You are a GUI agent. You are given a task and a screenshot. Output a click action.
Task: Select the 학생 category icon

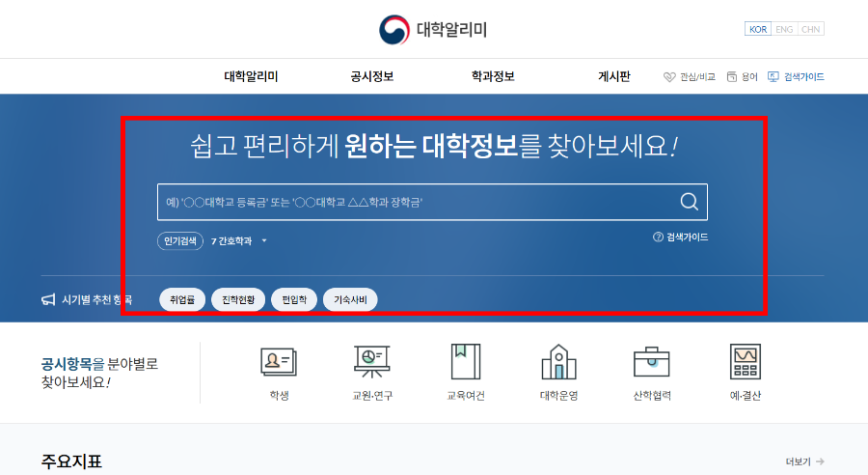(279, 362)
